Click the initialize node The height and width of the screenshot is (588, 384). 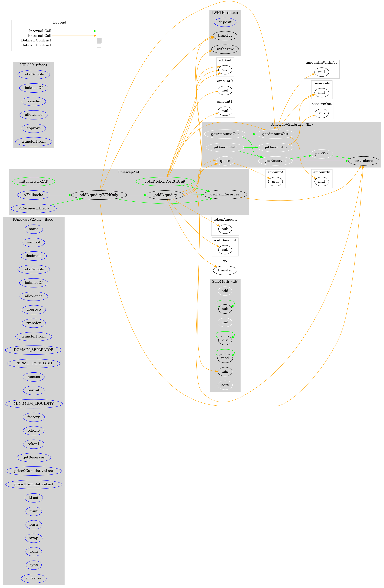point(34,578)
